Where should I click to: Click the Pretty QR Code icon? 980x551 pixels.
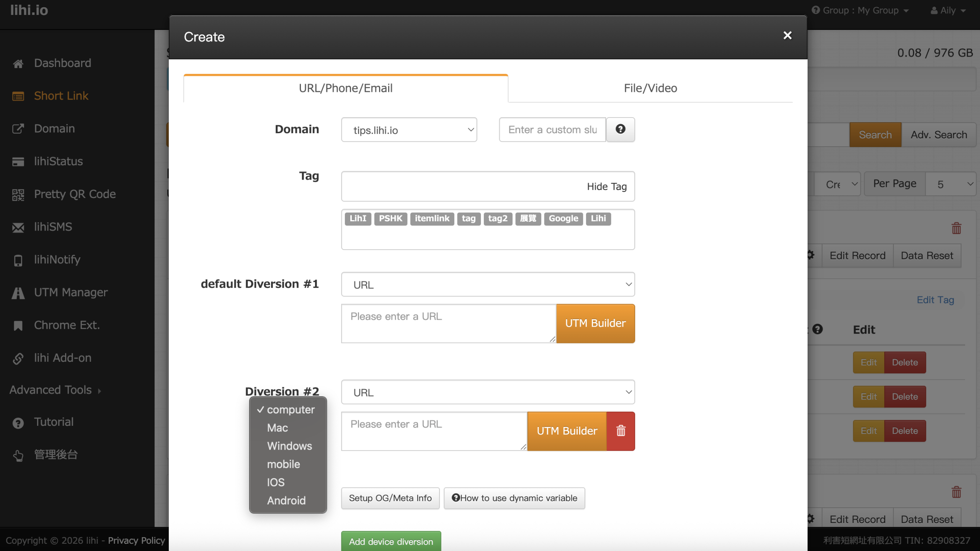point(18,195)
